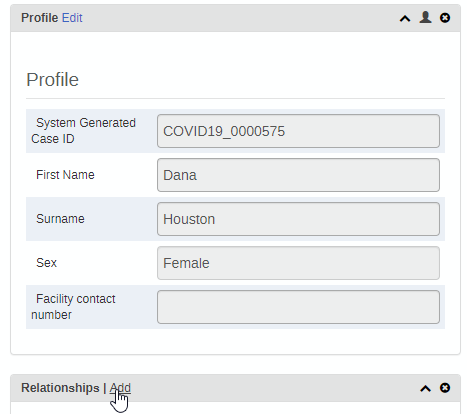Click the Facility contact number label
This screenshot has height=414, width=467.
click(73, 307)
